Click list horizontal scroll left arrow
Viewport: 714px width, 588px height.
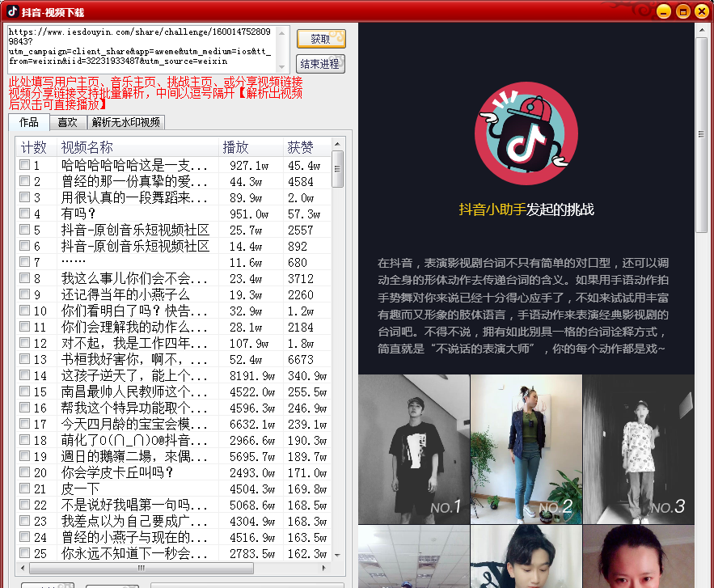point(23,568)
